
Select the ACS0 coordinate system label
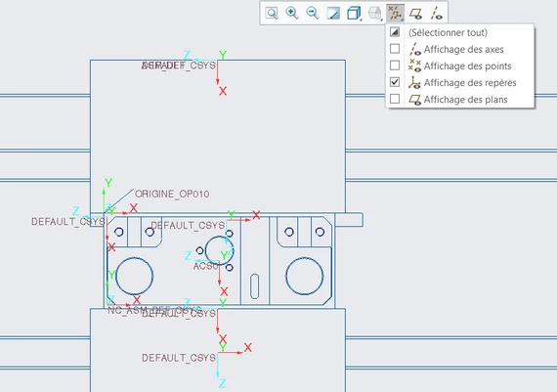tap(205, 266)
